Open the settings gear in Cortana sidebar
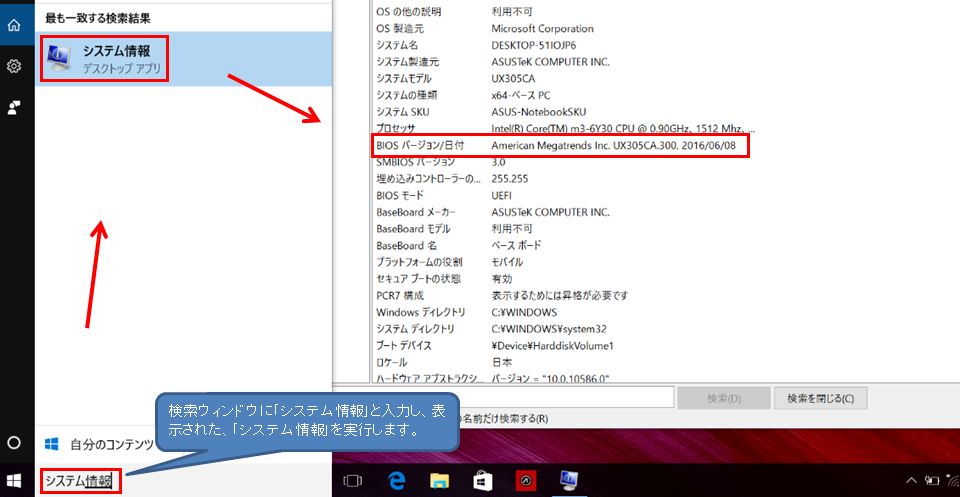Image resolution: width=960 pixels, height=497 pixels. [14, 66]
